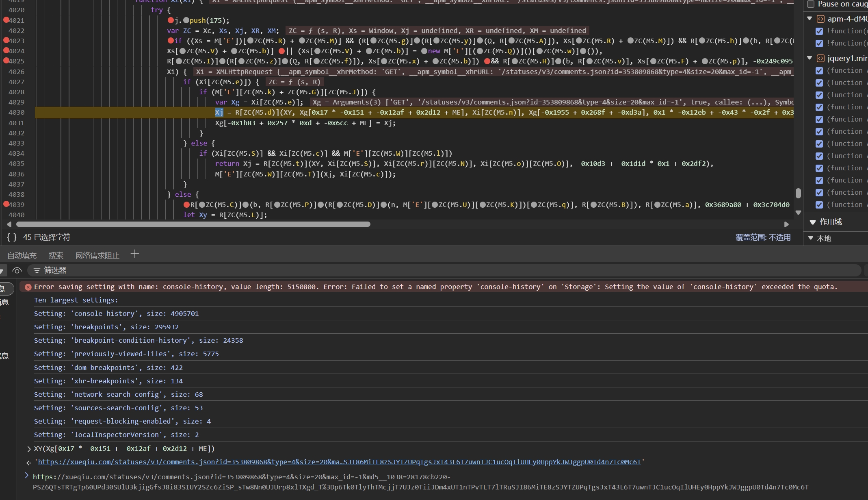Click the 覆盖范围: 不适用 coverage link
The width and height of the screenshot is (868, 500).
pyautogui.click(x=763, y=237)
